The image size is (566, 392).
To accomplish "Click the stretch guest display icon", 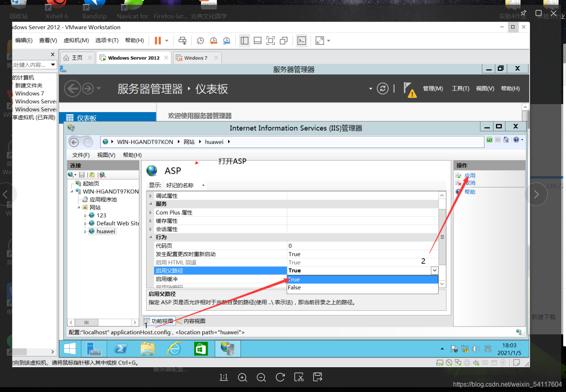I will point(320,40).
